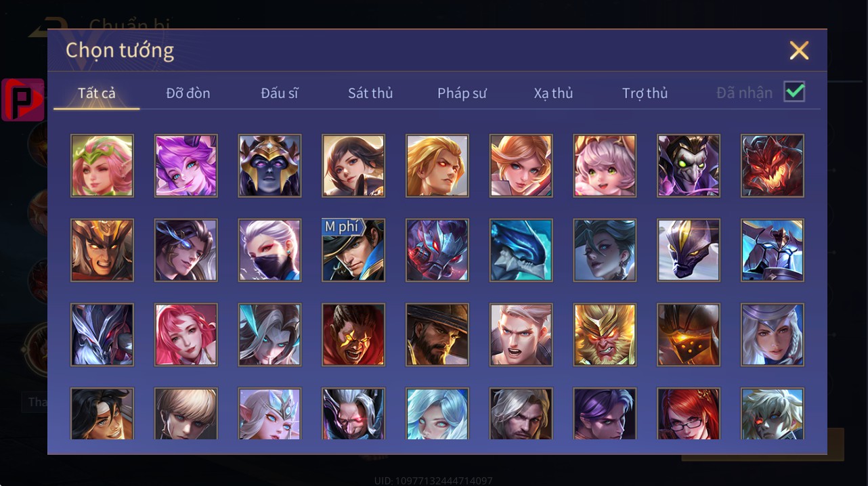Switch to the "Đỡ đòn" tab
This screenshot has height=486, width=868.
pyautogui.click(x=188, y=93)
